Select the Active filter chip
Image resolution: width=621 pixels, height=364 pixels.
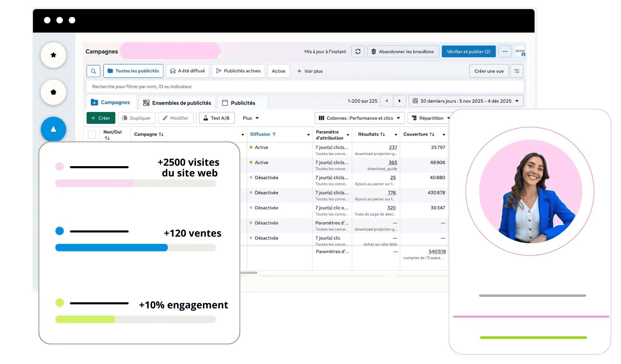[278, 71]
